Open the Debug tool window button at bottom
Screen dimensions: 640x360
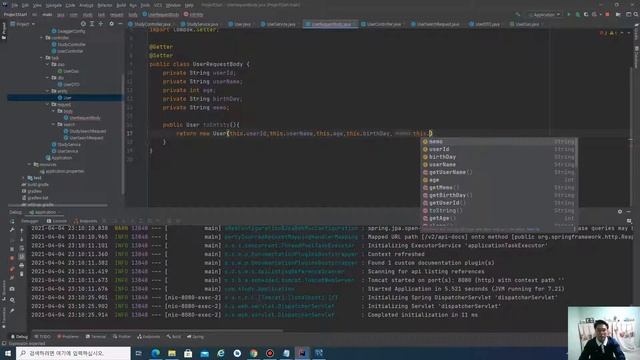(x=19, y=337)
